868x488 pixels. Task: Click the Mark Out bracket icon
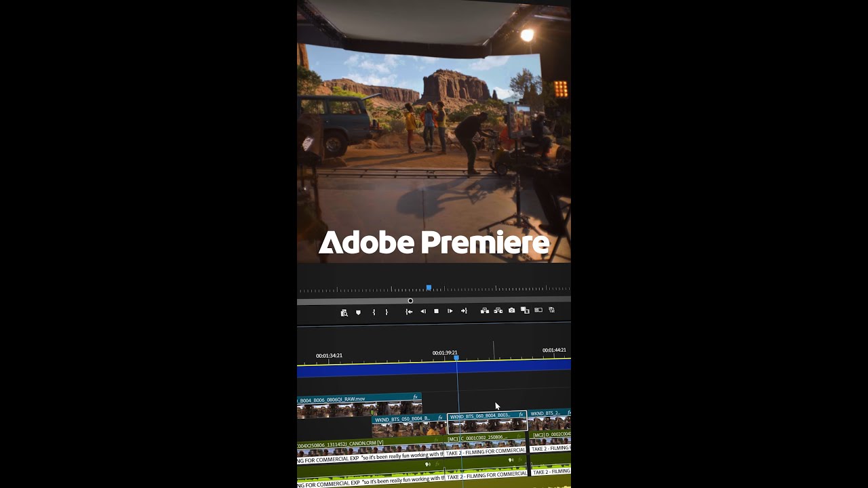387,312
